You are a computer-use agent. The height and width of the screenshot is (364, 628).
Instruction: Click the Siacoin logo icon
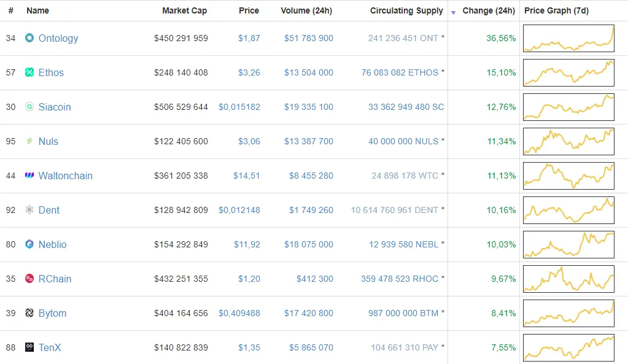(x=29, y=107)
